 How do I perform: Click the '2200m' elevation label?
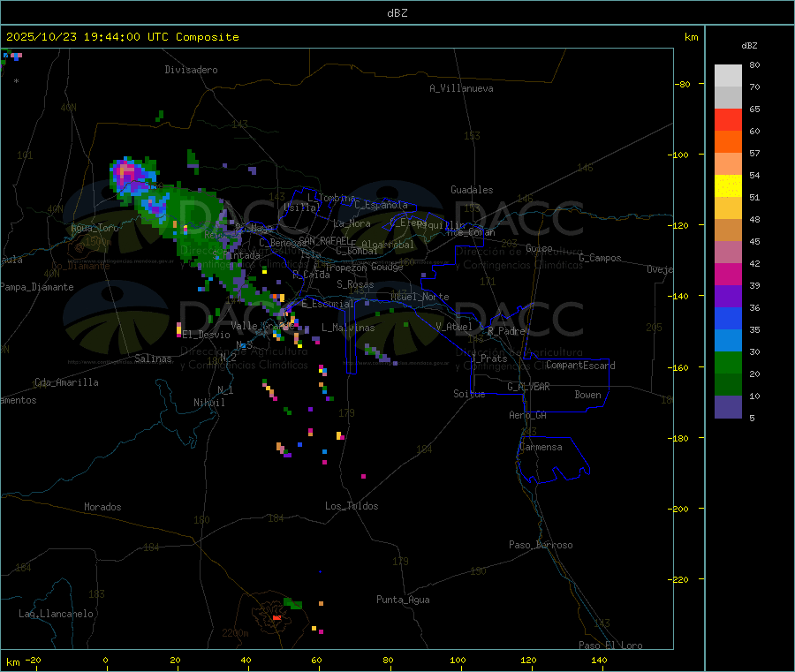(235, 633)
